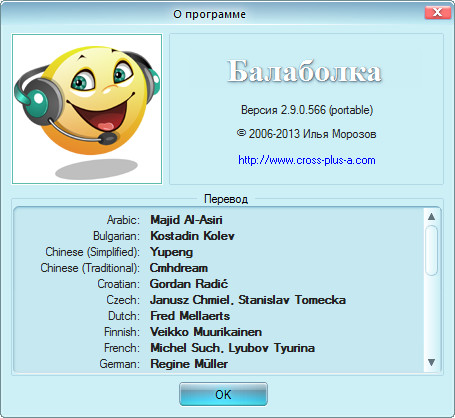Click the copyright line 2006-2013 Илья Морозов

(x=307, y=134)
